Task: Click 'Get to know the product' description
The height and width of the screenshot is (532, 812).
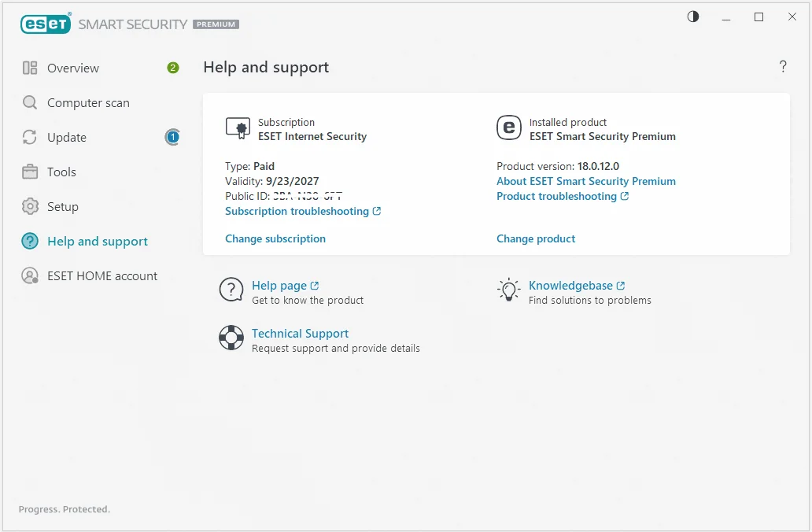Action: (308, 300)
